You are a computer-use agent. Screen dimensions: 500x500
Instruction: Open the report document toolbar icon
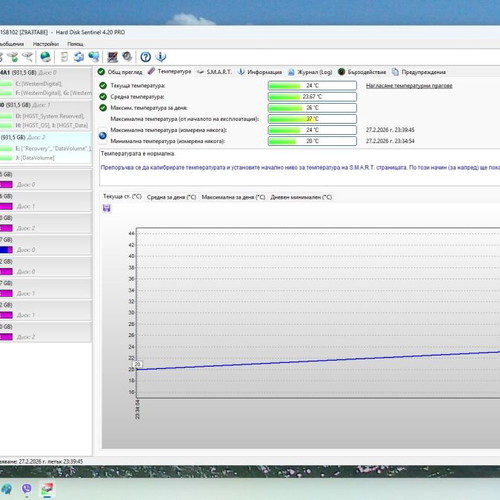pyautogui.click(x=64, y=57)
